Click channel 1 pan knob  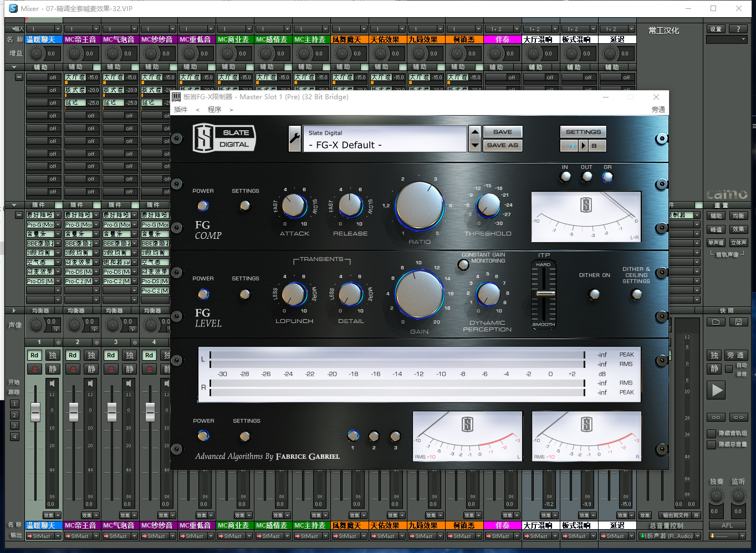(x=37, y=325)
